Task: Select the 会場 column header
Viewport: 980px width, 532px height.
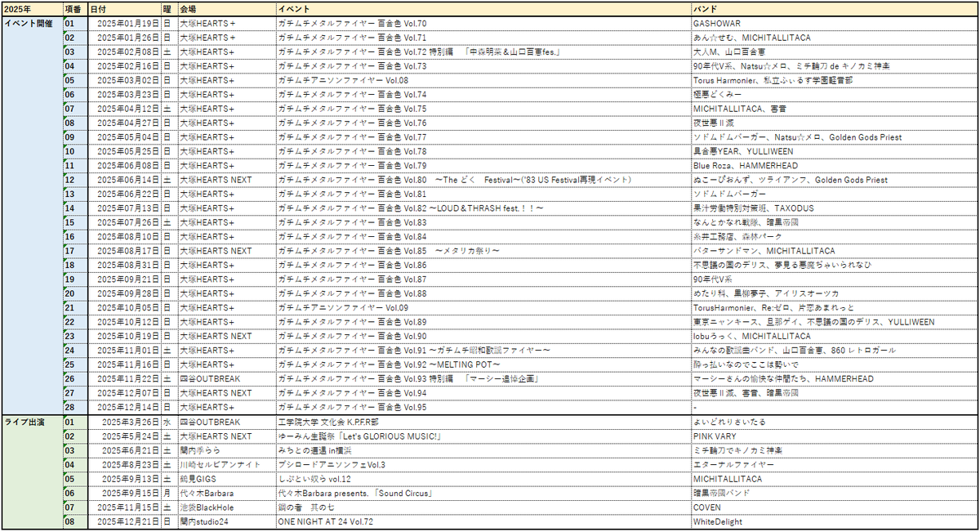Action: (x=226, y=9)
